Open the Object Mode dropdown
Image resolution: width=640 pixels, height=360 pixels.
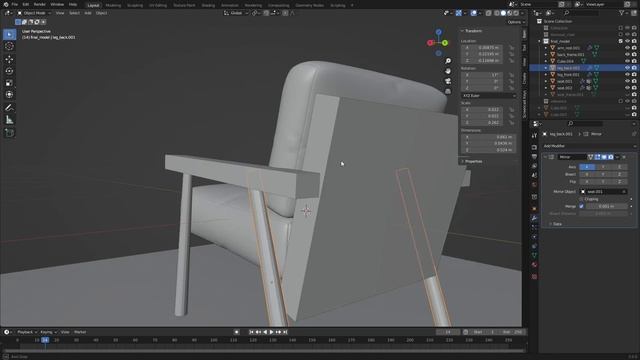(34, 13)
